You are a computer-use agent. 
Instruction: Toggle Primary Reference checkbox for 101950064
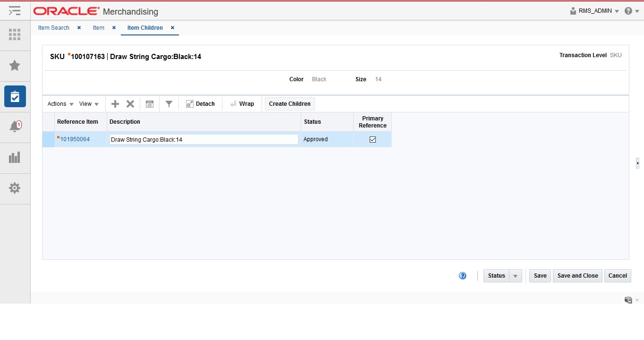click(x=373, y=139)
